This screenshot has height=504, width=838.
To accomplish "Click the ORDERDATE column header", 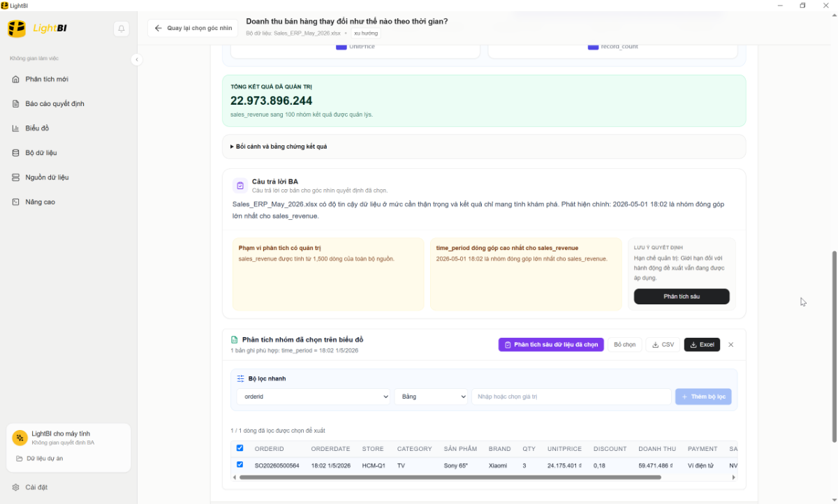I will pyautogui.click(x=331, y=449).
